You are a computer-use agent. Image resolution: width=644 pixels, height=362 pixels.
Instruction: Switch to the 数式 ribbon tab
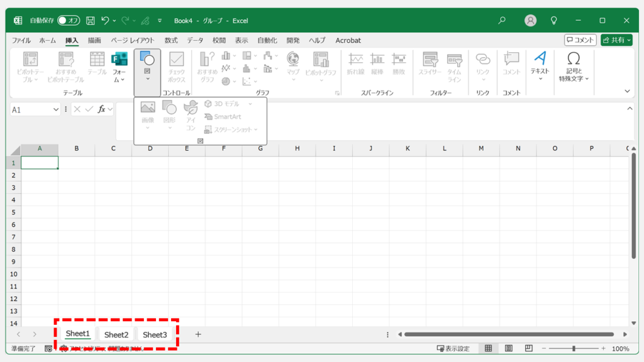click(x=171, y=40)
